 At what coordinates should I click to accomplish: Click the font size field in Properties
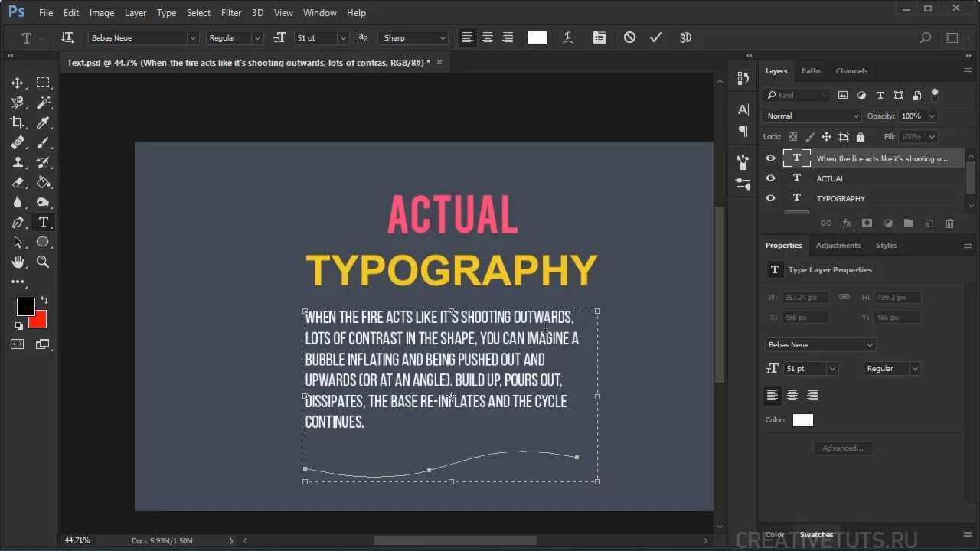click(802, 369)
